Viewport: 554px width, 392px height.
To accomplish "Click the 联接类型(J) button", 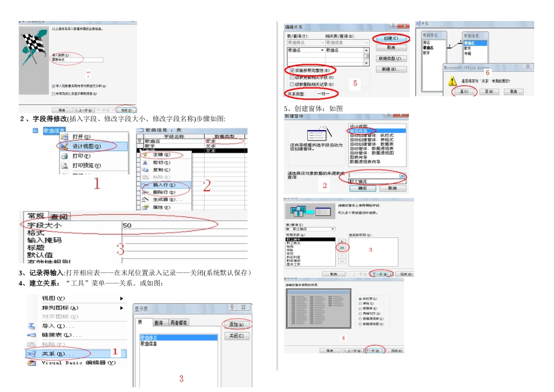I will point(391,59).
